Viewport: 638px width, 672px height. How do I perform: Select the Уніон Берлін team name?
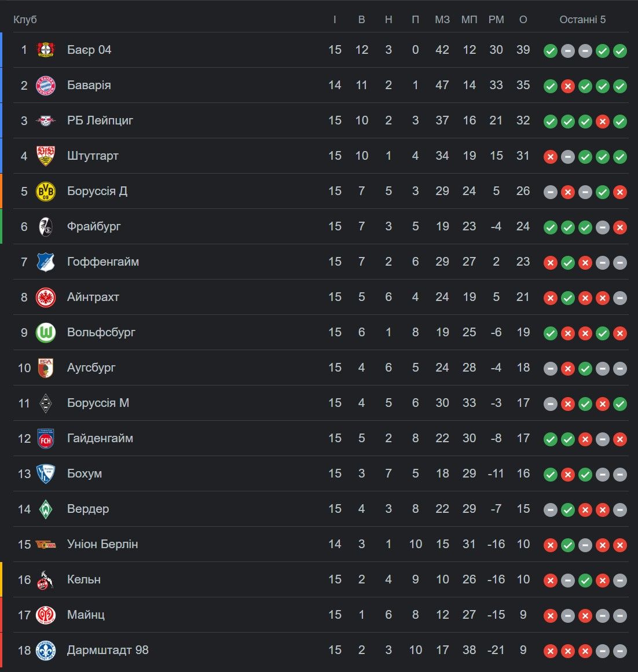click(102, 544)
